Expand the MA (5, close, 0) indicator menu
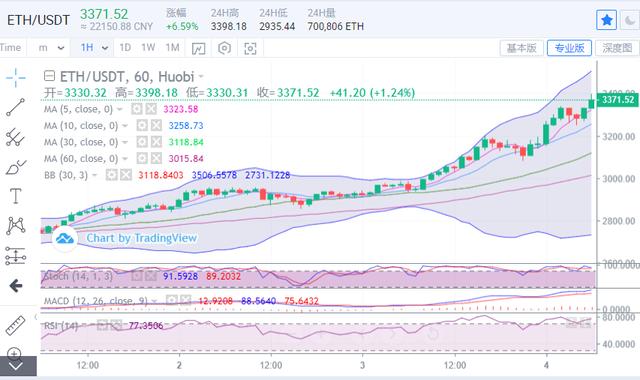Image resolution: width=640 pixels, height=380 pixels. click(x=120, y=109)
